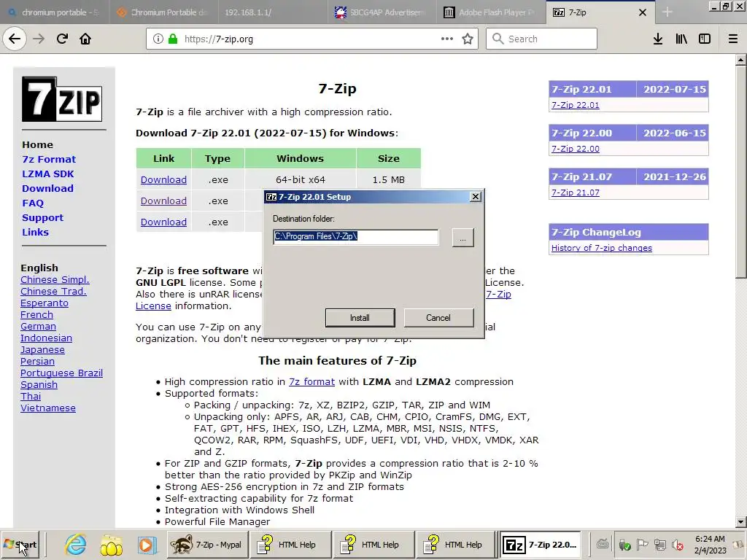
Task: Open the first HTML Help taskbar window
Action: [290, 544]
